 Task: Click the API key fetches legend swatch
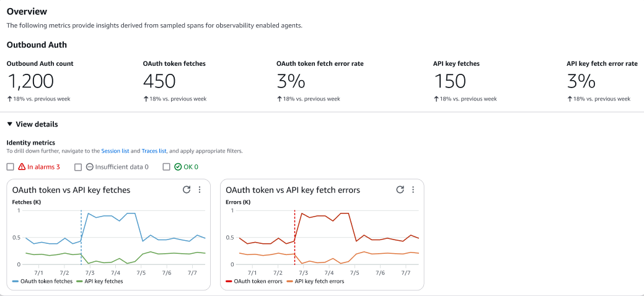[x=79, y=281]
